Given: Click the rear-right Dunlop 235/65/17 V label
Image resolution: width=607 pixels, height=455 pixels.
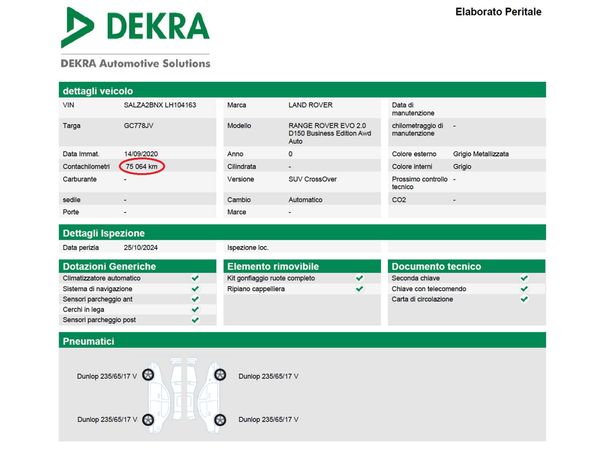Looking at the screenshot, I should 268,420.
